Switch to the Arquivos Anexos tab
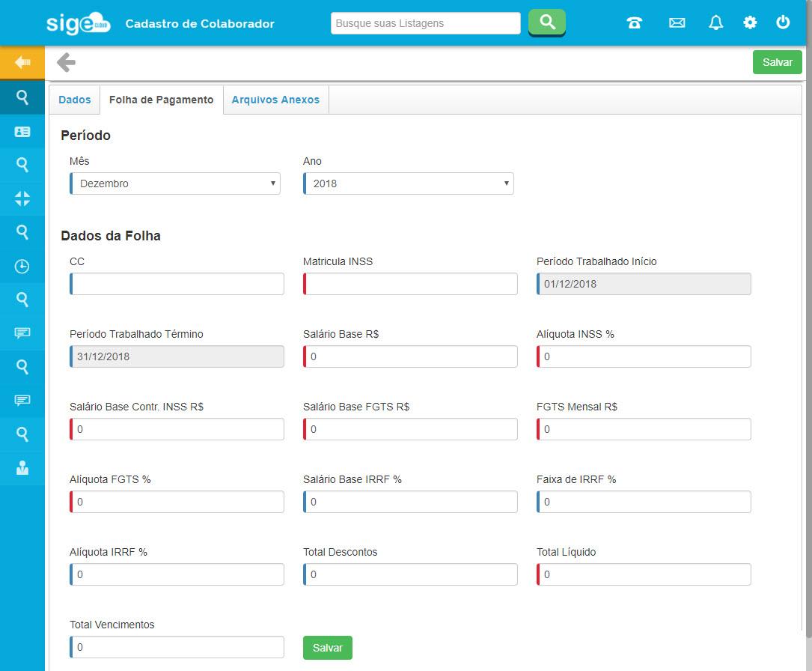The height and width of the screenshot is (671, 812). pyautogui.click(x=275, y=100)
